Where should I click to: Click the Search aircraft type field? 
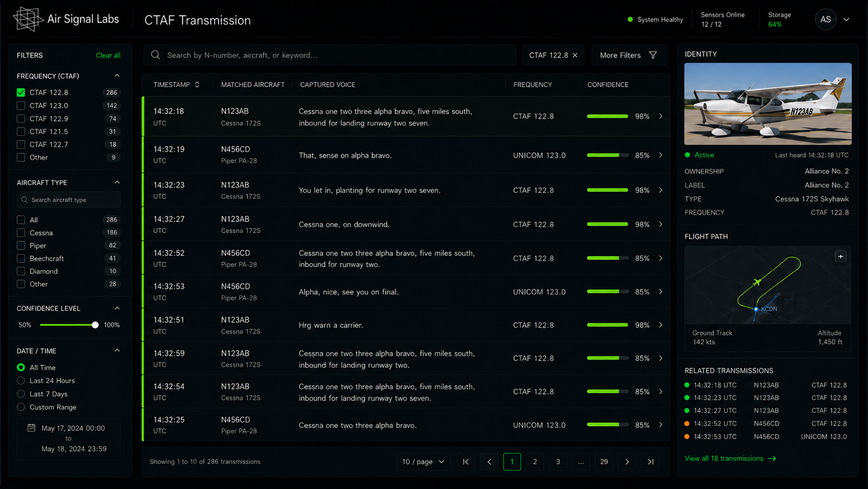pos(69,200)
